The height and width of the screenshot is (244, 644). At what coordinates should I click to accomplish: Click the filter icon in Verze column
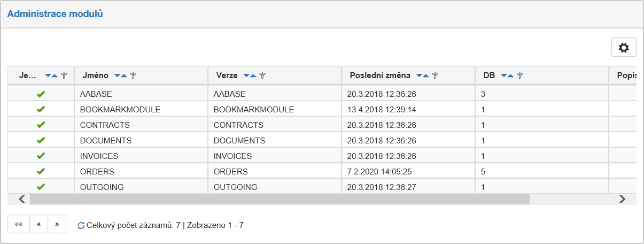[262, 75]
